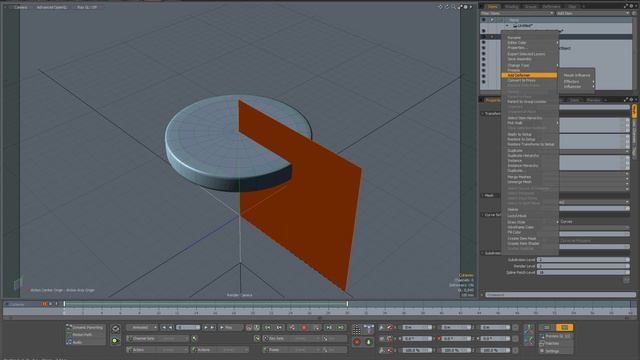
Task: Switch to the Shading tab
Action: (x=511, y=7)
